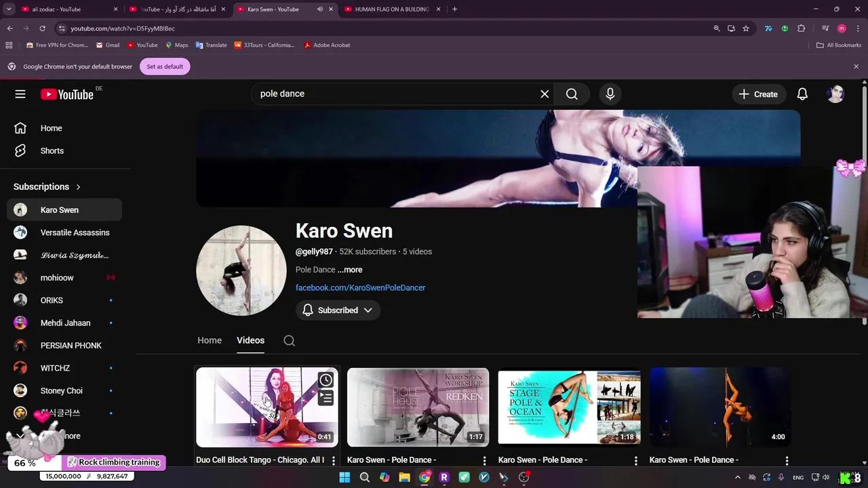Open options menu of the 1:18 video
The image size is (868, 488).
[x=635, y=461]
